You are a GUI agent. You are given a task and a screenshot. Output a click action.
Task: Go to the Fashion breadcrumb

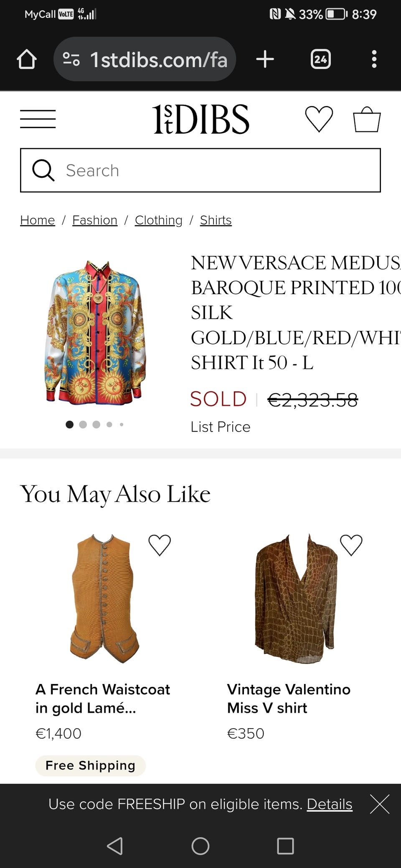tap(95, 220)
